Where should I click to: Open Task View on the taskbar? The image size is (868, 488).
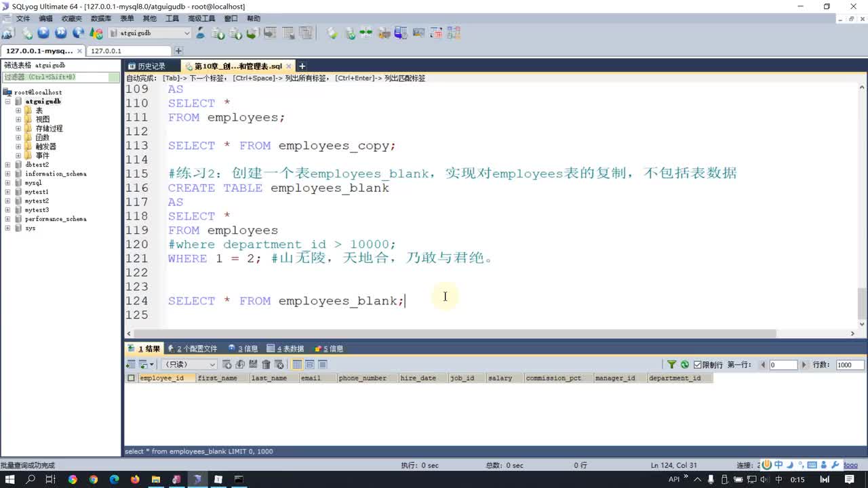pyautogui.click(x=51, y=479)
